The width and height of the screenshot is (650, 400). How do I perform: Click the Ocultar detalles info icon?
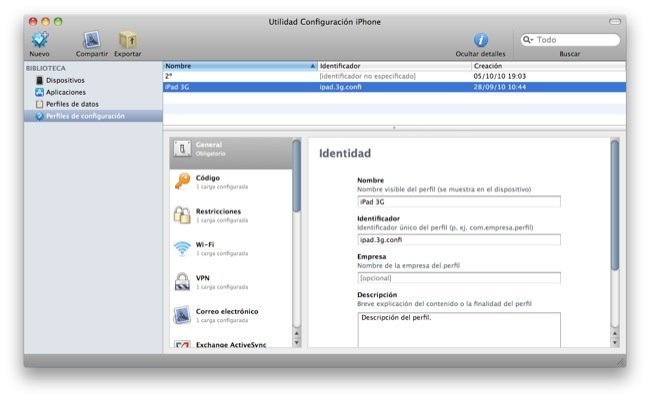click(x=481, y=39)
